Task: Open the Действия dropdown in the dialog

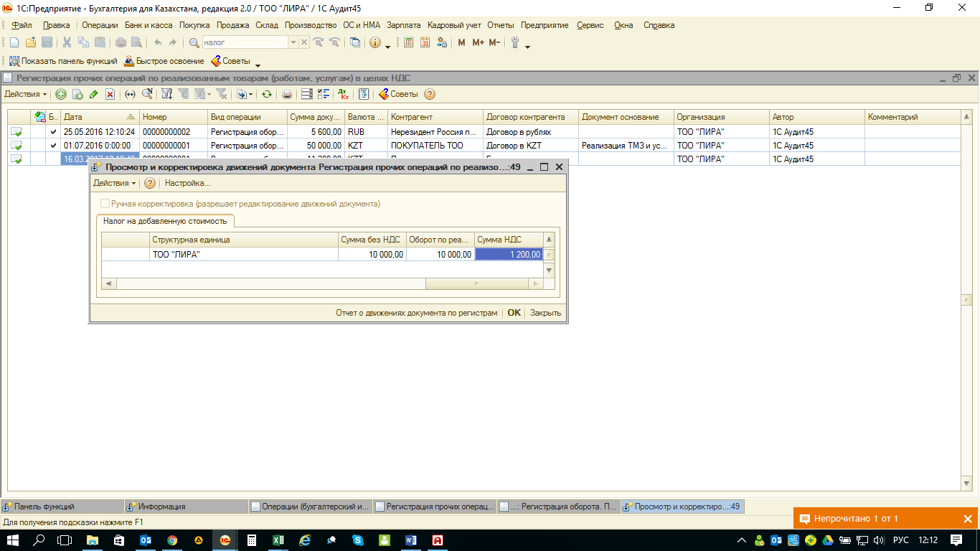Action: (x=115, y=183)
